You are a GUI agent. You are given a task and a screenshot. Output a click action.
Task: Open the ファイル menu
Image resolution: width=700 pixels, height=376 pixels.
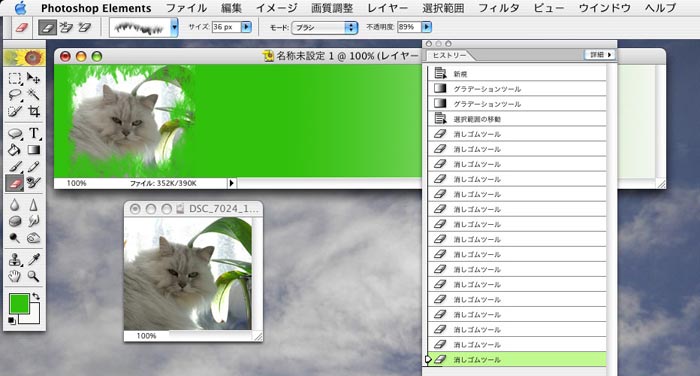[186, 8]
